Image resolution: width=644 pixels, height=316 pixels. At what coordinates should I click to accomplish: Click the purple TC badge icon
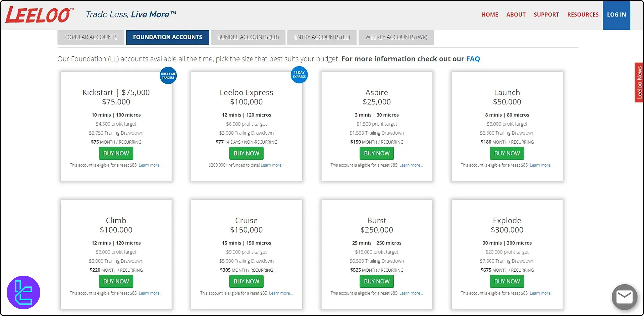pos(23,292)
